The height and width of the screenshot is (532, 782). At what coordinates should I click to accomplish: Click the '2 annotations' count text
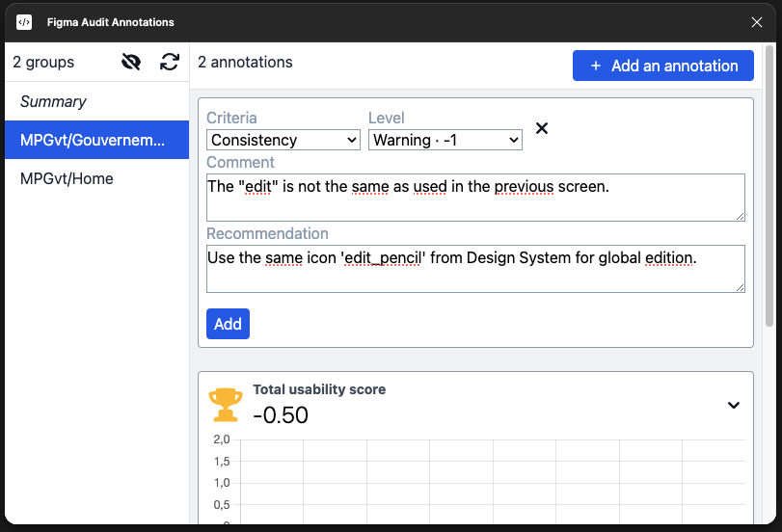coord(245,62)
